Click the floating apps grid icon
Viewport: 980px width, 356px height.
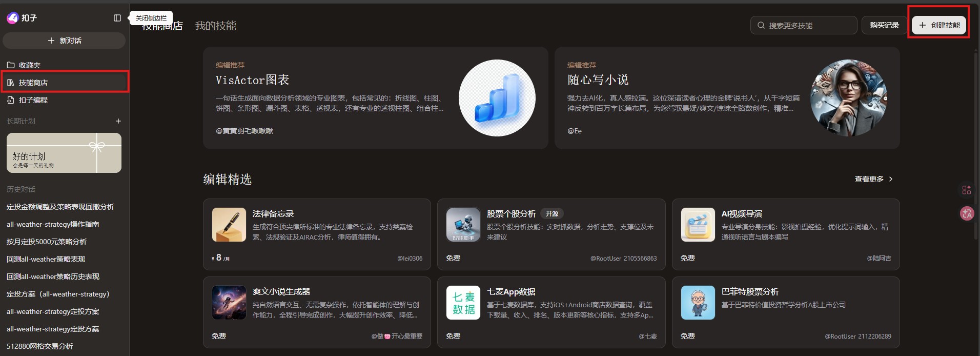[967, 190]
